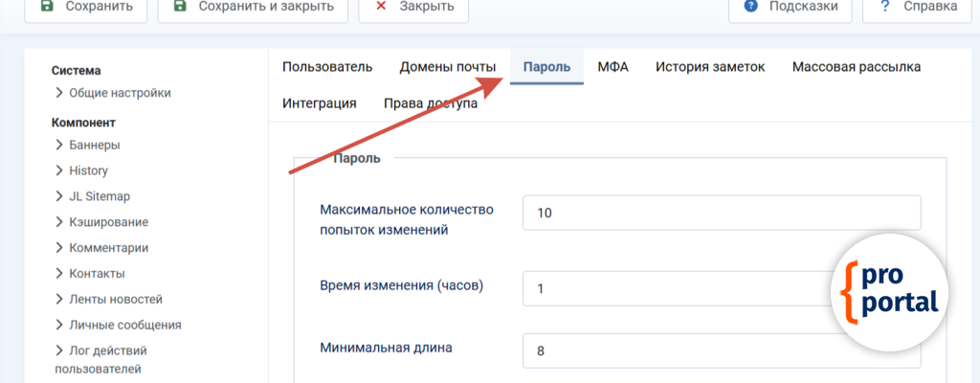Switch to the Пользователь tab
This screenshot has height=383, width=980.
pos(326,67)
